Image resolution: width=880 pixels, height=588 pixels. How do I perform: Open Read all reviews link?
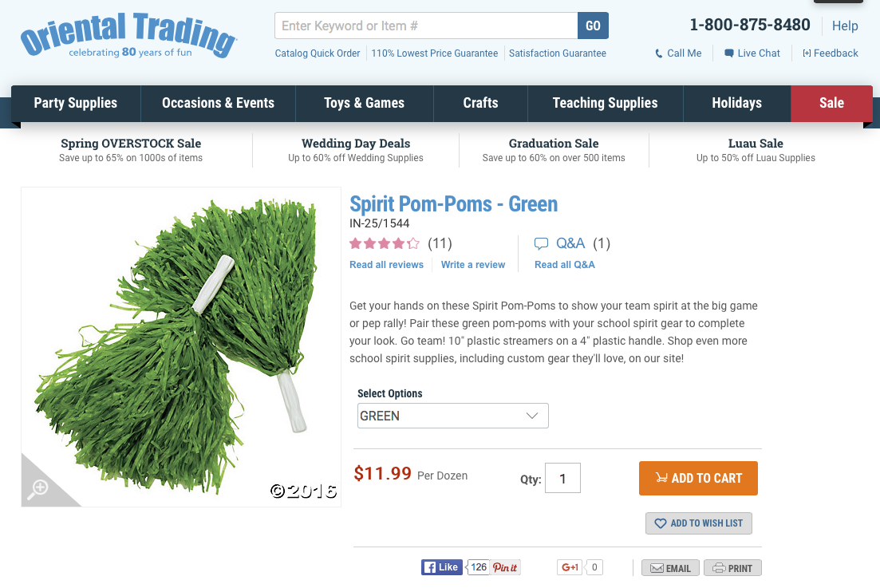point(387,265)
